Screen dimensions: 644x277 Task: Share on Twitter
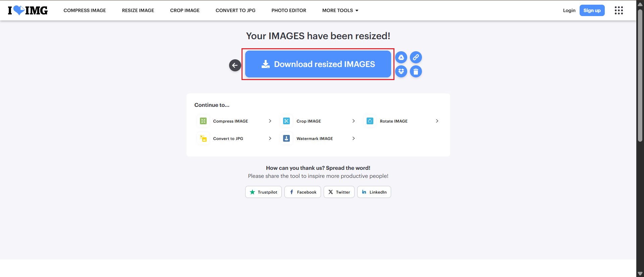point(339,192)
